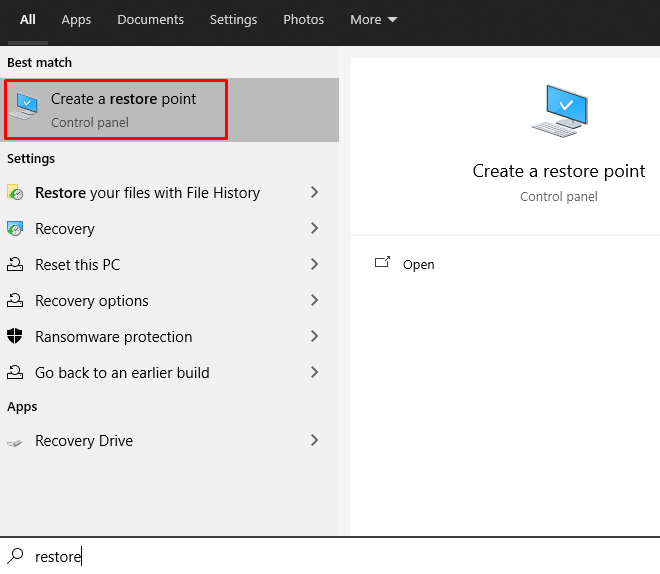Screen dimensions: 660x574
Task: Click the Recovery options icon
Action: [x=15, y=301]
